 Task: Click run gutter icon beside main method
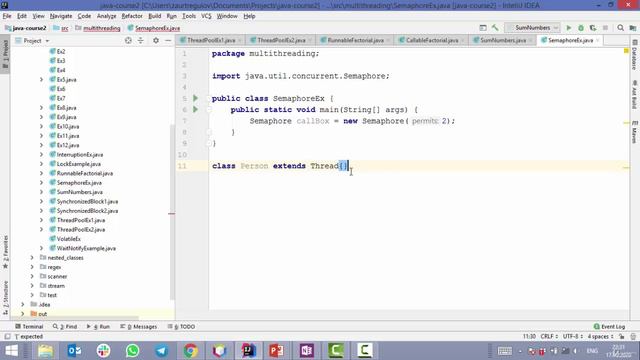195,109
